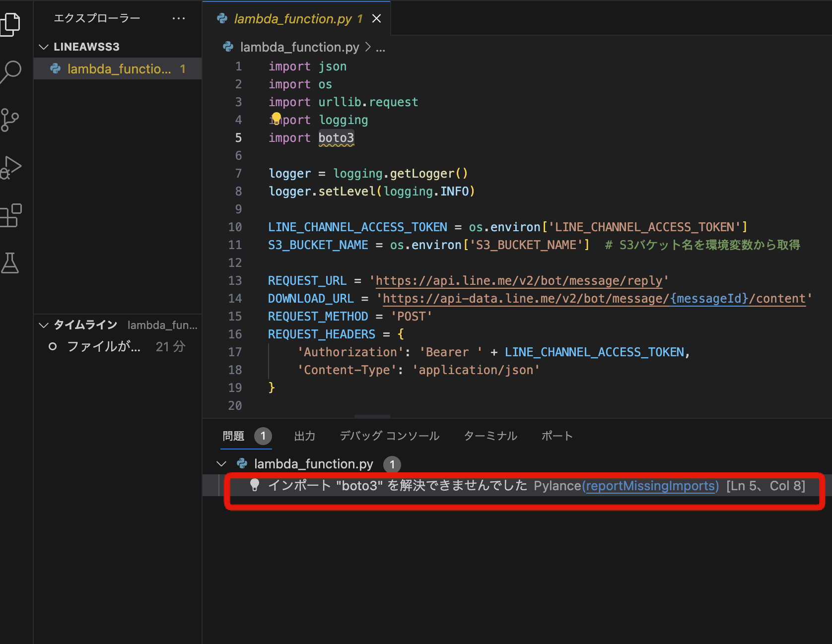Close the lambda_function.py editor tab
Viewport: 832px width, 644px height.
click(x=377, y=18)
